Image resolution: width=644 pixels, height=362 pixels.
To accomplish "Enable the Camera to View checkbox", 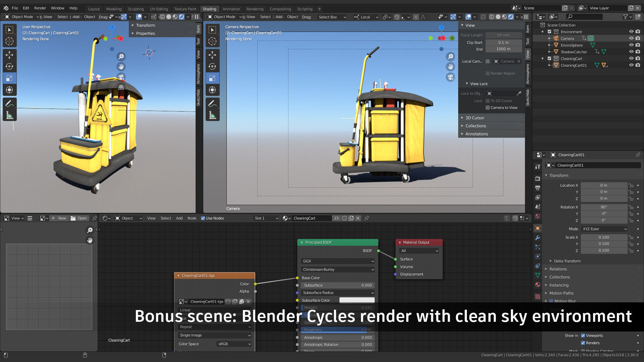I will pos(488,108).
